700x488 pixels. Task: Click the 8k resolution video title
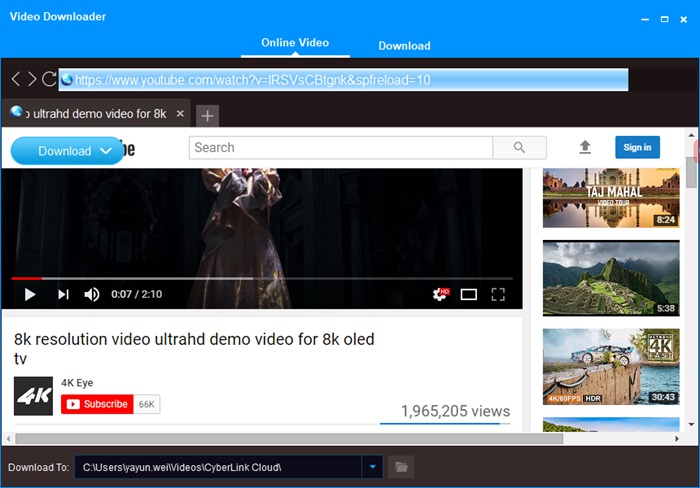click(x=194, y=349)
